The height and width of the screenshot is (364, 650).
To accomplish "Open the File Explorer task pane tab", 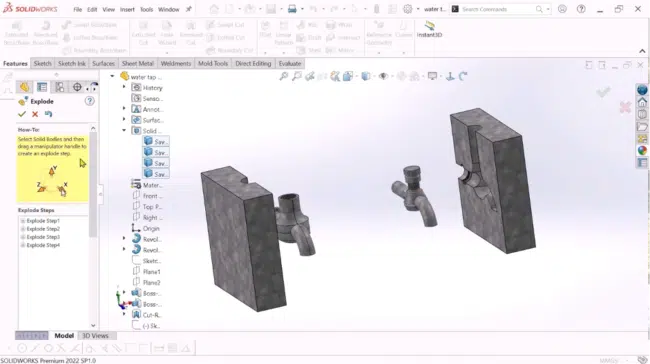I will point(642,126).
